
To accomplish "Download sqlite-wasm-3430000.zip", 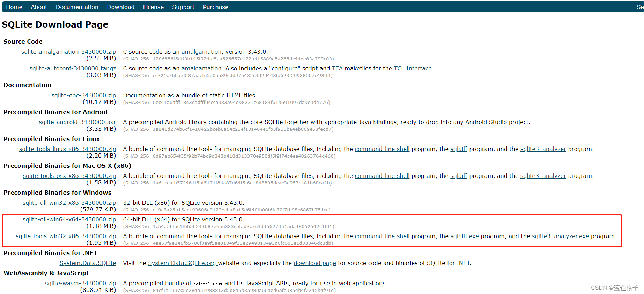I will click(x=80, y=283).
